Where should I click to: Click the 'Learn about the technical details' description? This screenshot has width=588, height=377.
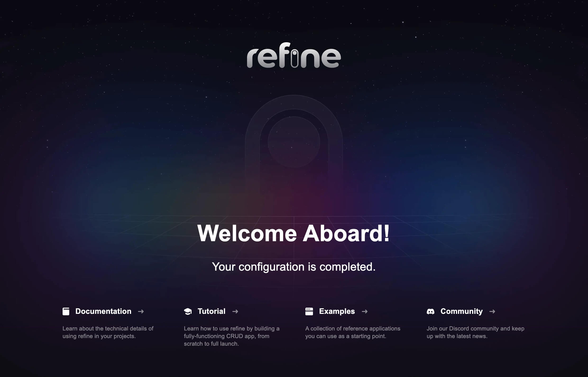108,332
